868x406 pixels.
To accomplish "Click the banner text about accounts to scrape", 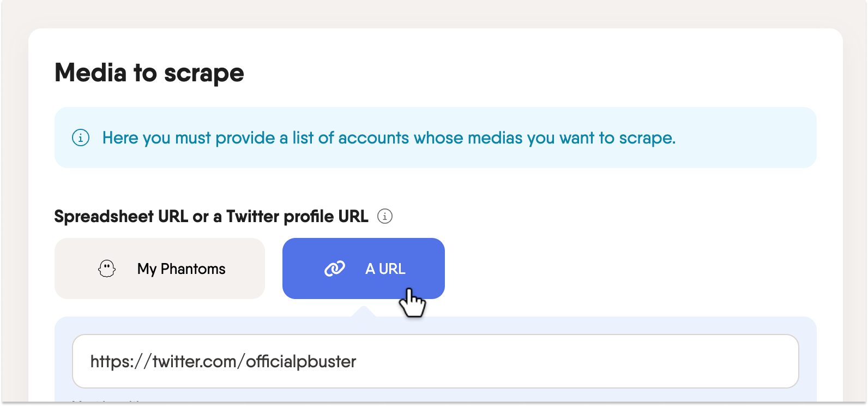I will coord(389,138).
